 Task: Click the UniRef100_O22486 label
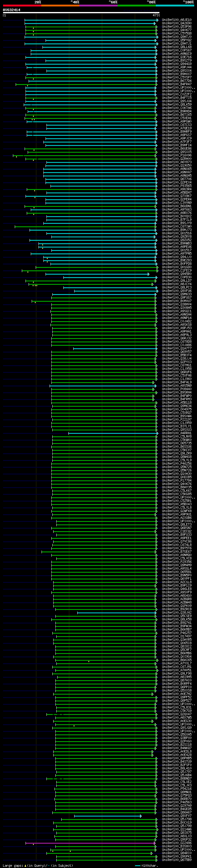pos(177,843)
